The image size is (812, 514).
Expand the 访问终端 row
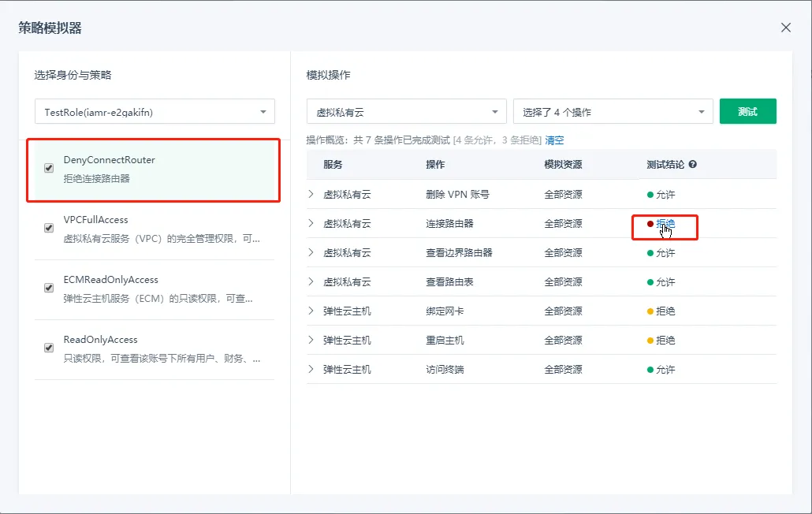click(x=311, y=369)
